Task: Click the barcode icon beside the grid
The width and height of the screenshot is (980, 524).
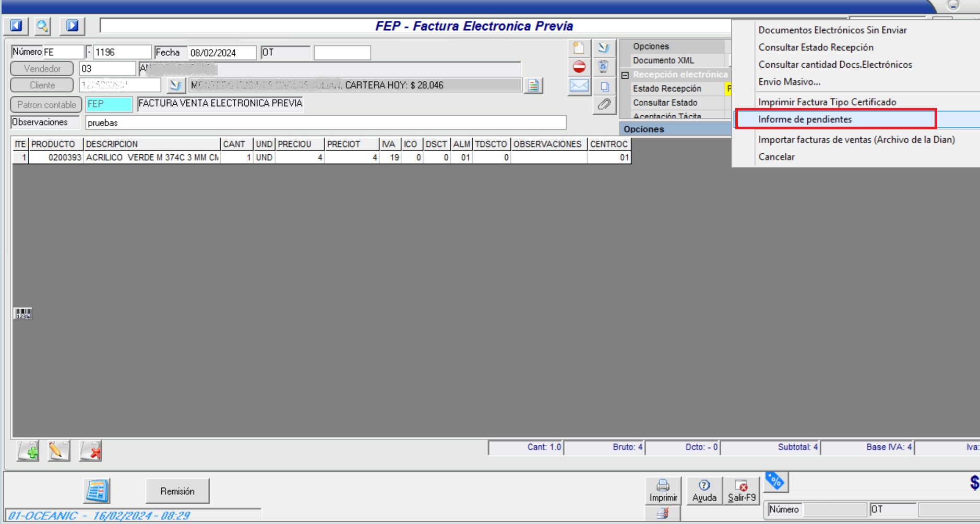Action: pos(22,313)
